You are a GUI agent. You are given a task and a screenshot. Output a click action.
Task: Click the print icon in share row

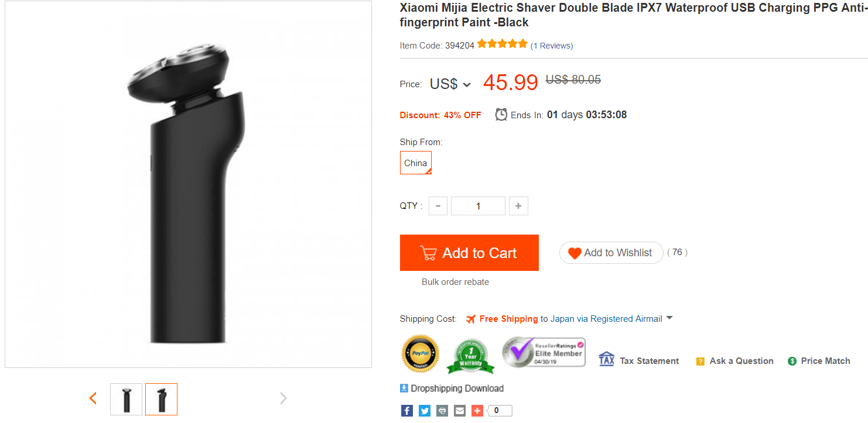[442, 411]
